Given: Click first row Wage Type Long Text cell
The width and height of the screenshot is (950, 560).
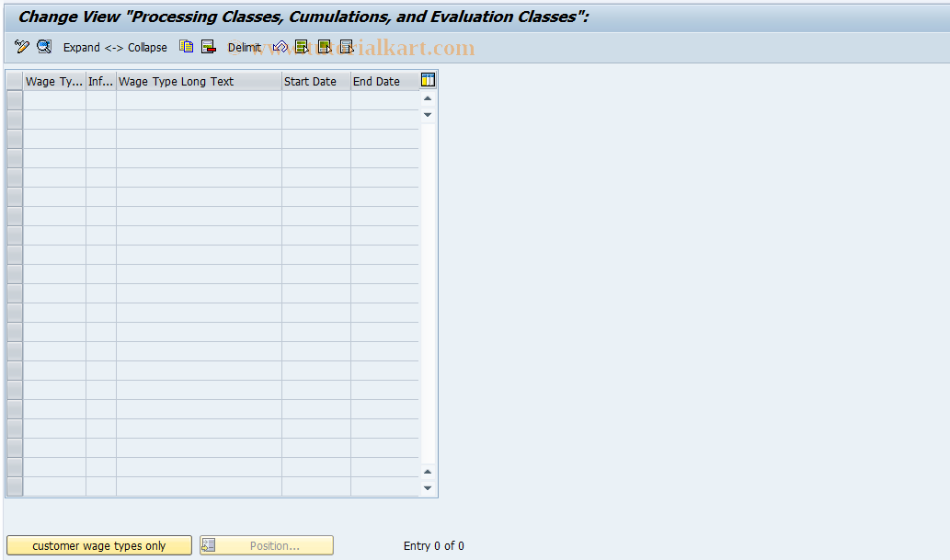Looking at the screenshot, I should pos(199,100).
